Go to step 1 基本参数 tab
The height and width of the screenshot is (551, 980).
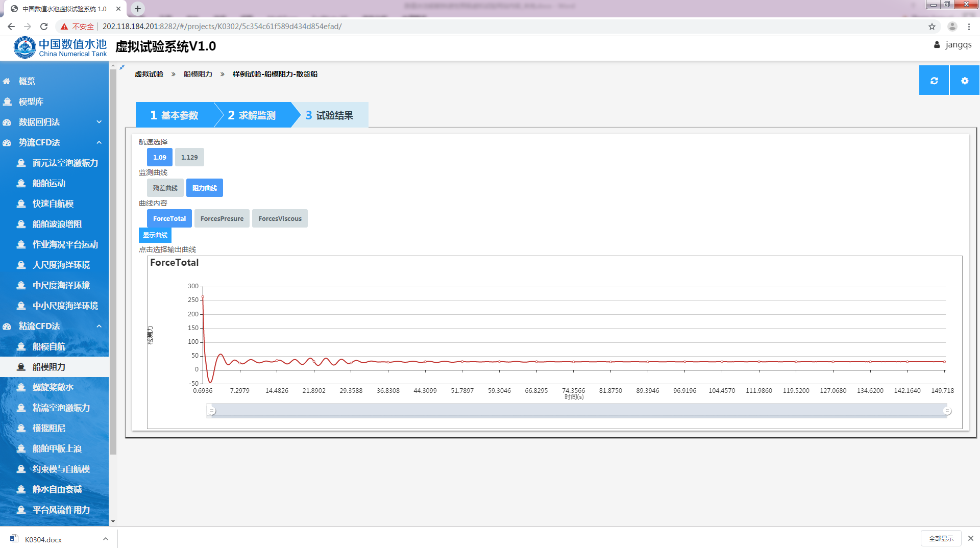174,115
